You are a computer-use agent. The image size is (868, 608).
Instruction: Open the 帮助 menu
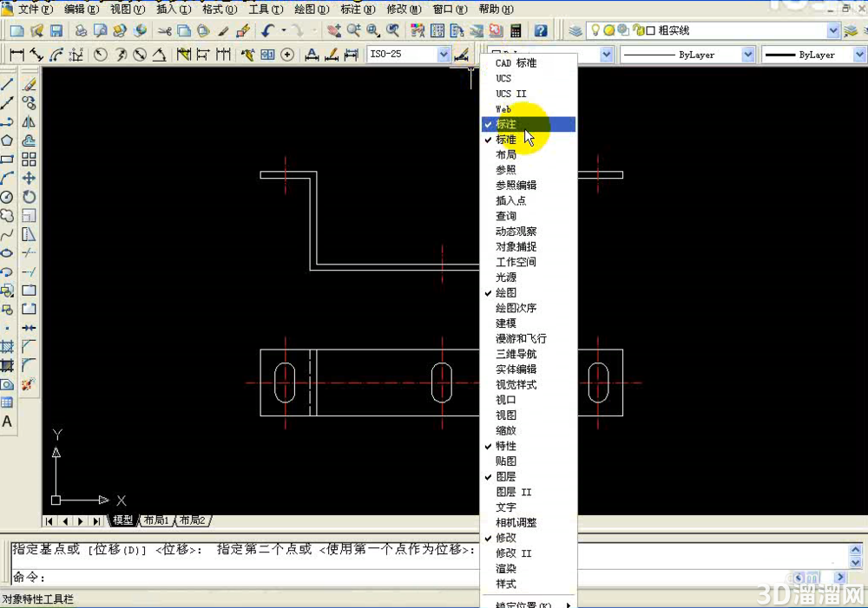click(x=496, y=10)
